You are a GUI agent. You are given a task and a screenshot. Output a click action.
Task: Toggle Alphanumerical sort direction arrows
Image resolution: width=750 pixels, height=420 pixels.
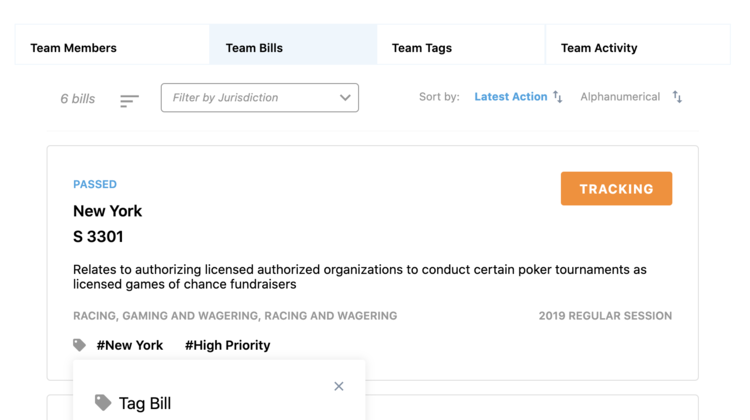click(677, 97)
